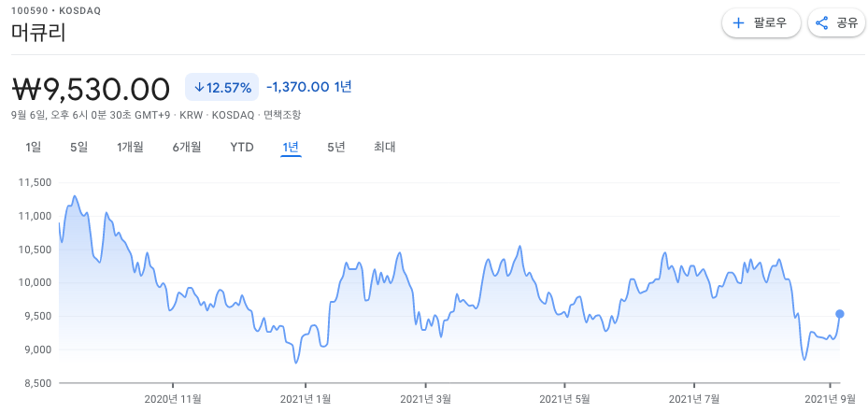Select the 1년 range tab
The width and height of the screenshot is (868, 414).
point(291,148)
